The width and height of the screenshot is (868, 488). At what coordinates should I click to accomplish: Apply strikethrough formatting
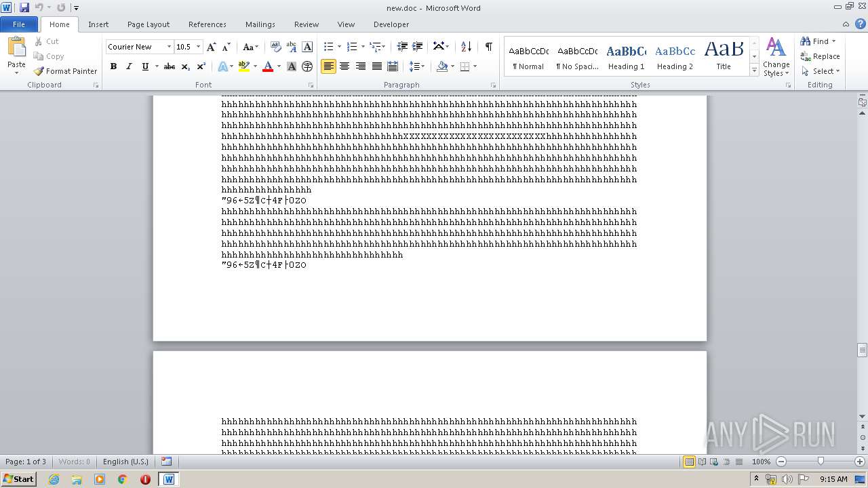pos(170,66)
